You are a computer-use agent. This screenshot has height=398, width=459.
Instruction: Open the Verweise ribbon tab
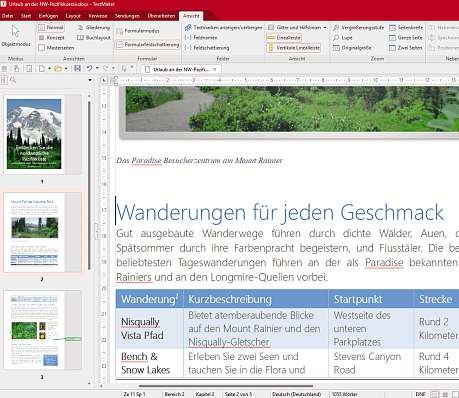click(x=98, y=16)
